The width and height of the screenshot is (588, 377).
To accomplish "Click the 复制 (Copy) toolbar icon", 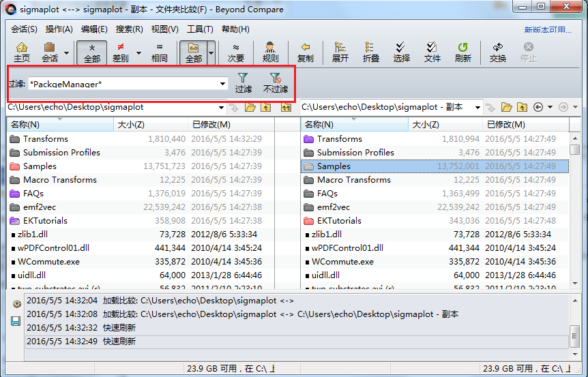I will (x=305, y=52).
